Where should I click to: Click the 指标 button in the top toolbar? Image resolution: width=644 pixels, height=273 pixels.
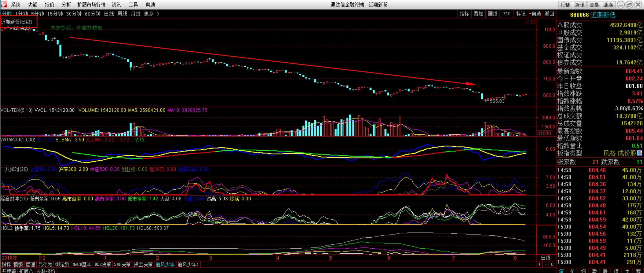pos(464,14)
